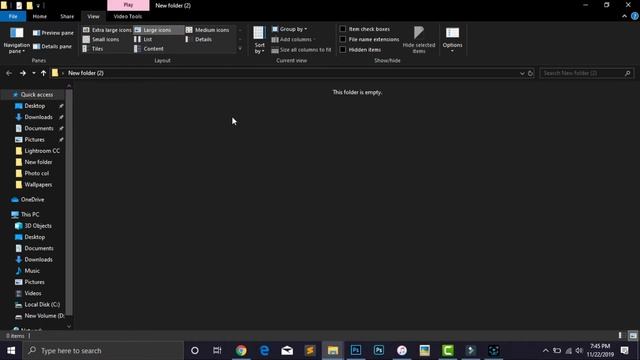The height and width of the screenshot is (360, 640).
Task: Switch to large thumbnails view in status bar
Action: [633, 336]
